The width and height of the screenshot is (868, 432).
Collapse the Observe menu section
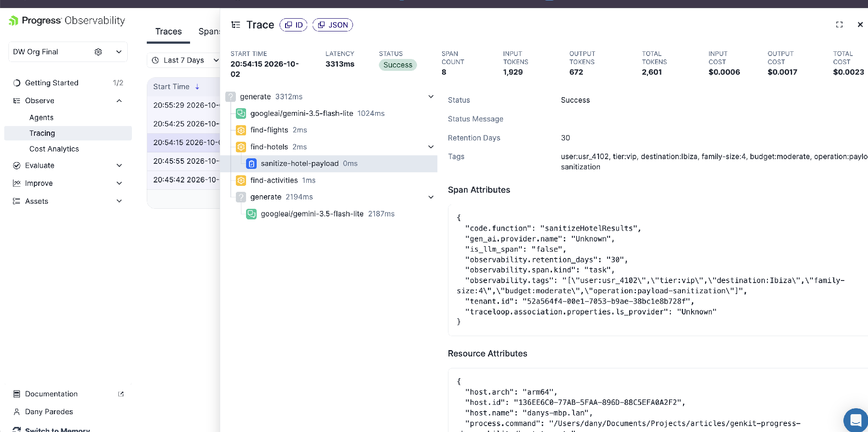119,101
